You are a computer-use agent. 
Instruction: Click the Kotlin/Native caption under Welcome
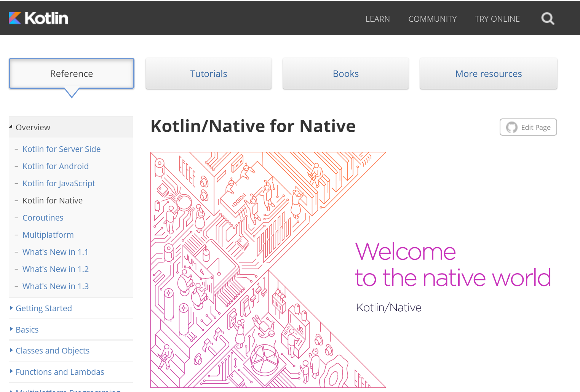pyautogui.click(x=389, y=307)
